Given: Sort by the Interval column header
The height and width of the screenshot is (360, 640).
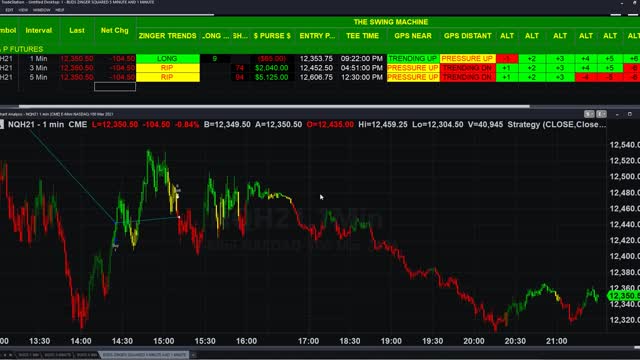Looking at the screenshot, I should tap(39, 31).
